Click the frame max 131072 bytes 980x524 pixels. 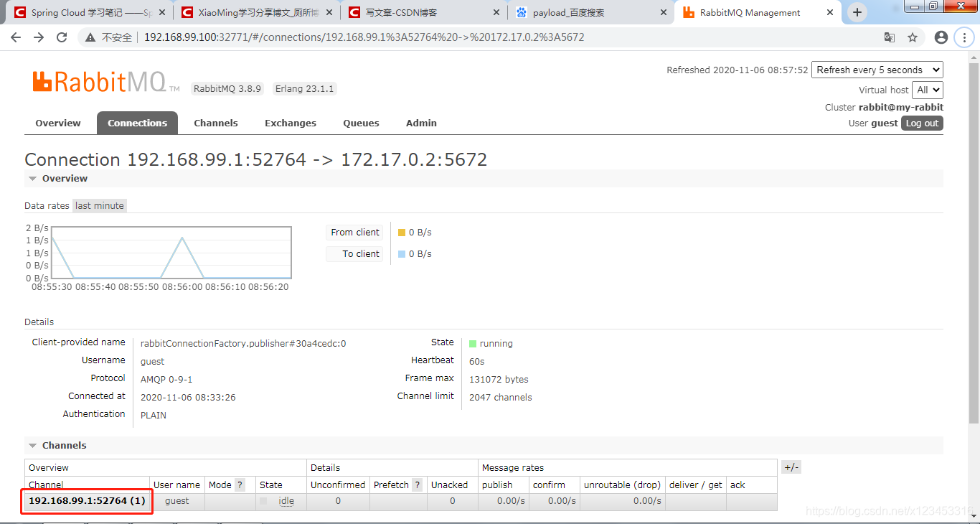point(499,379)
